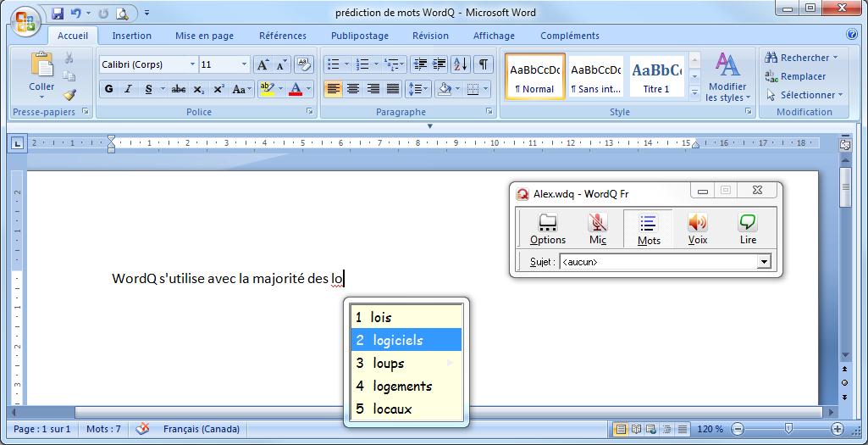This screenshot has height=445, width=868.
Task: Open line spacing options
Action: coord(417,89)
